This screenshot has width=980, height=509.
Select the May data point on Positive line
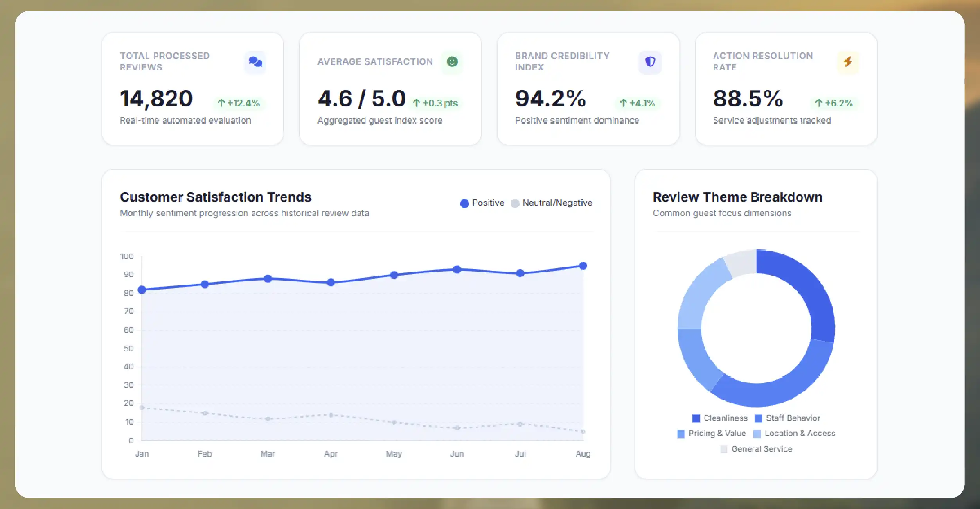tap(394, 275)
